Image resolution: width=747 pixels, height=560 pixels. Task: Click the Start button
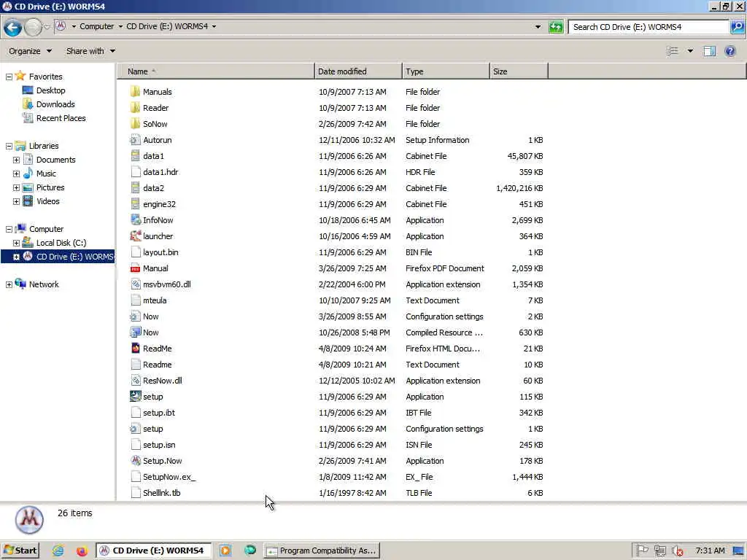(x=20, y=551)
